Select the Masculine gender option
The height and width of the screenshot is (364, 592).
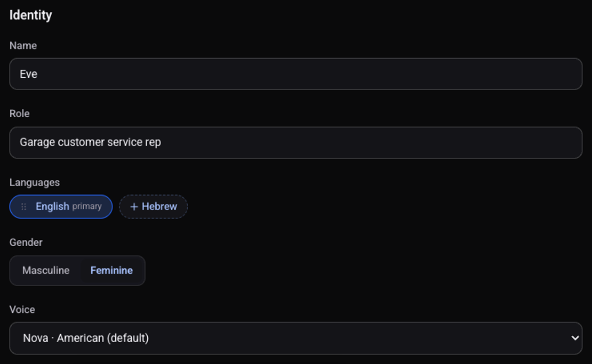46,270
